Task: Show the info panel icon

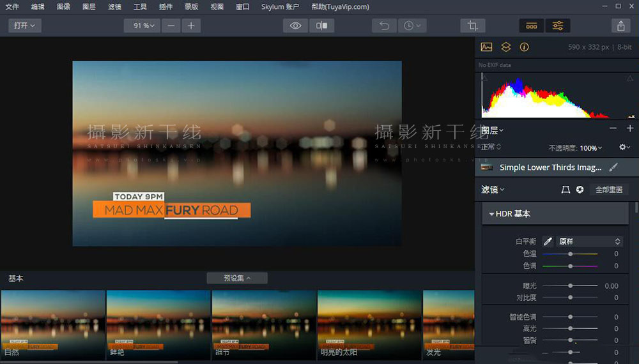Action: pos(525,47)
